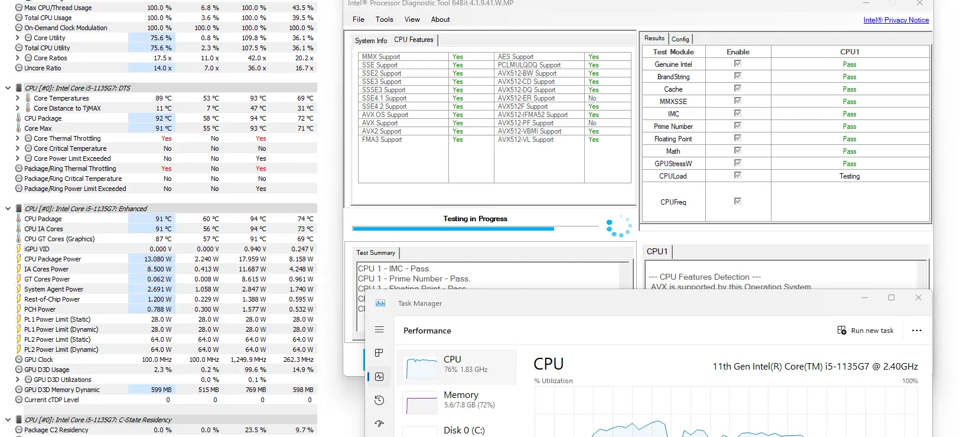The width and height of the screenshot is (980, 437).
Task: Open the Tools menu
Action: click(385, 20)
